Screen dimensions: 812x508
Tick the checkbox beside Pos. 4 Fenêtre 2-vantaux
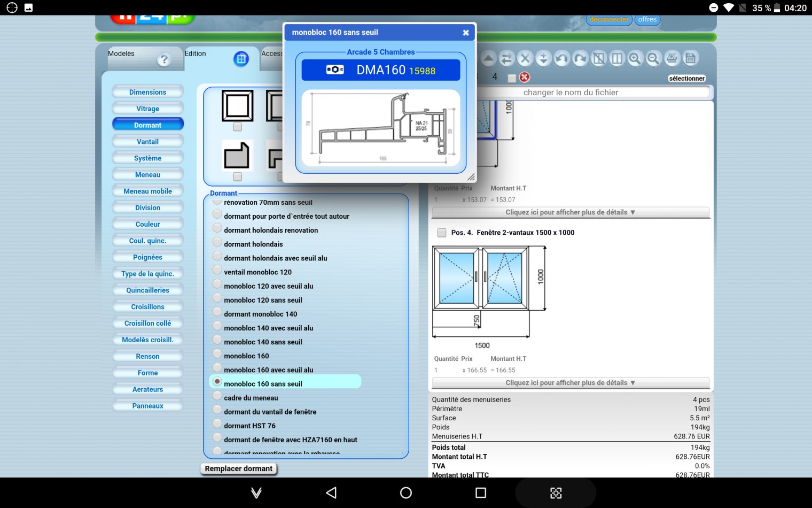click(442, 233)
